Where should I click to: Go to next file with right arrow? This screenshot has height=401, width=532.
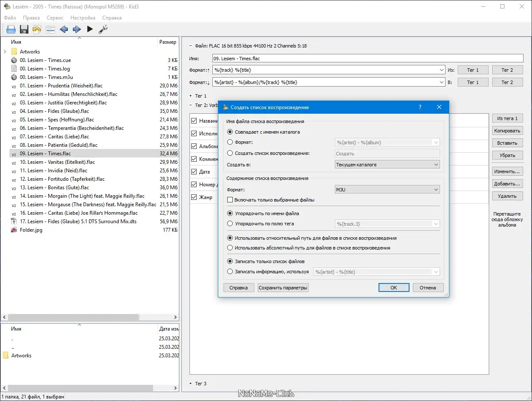[77, 29]
